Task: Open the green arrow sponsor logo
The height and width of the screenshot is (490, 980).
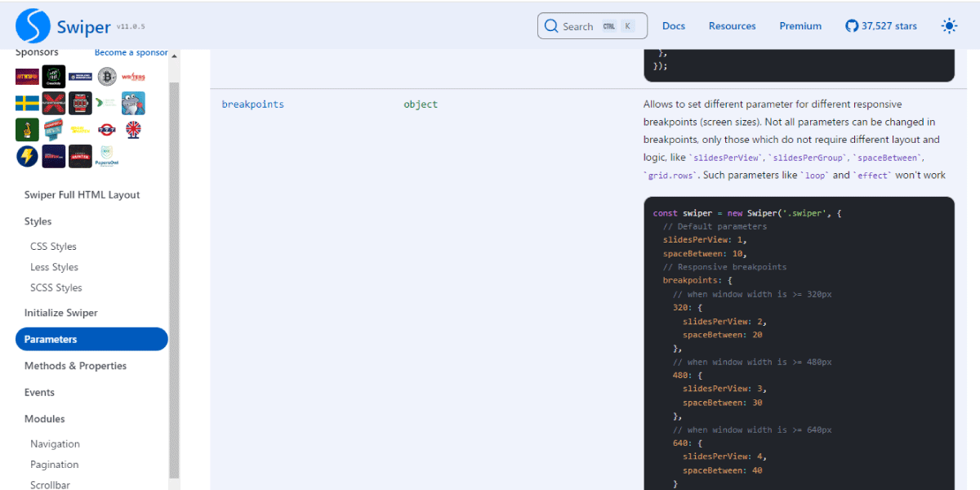Action: [107, 103]
